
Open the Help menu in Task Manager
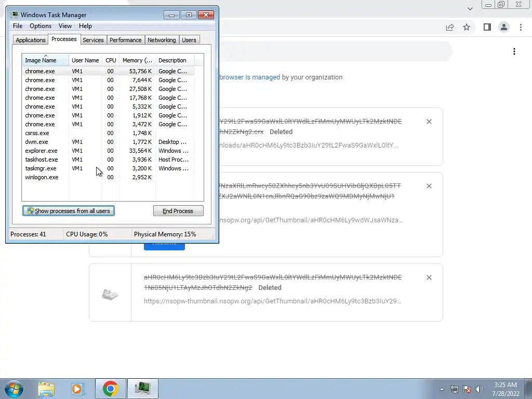click(x=85, y=26)
